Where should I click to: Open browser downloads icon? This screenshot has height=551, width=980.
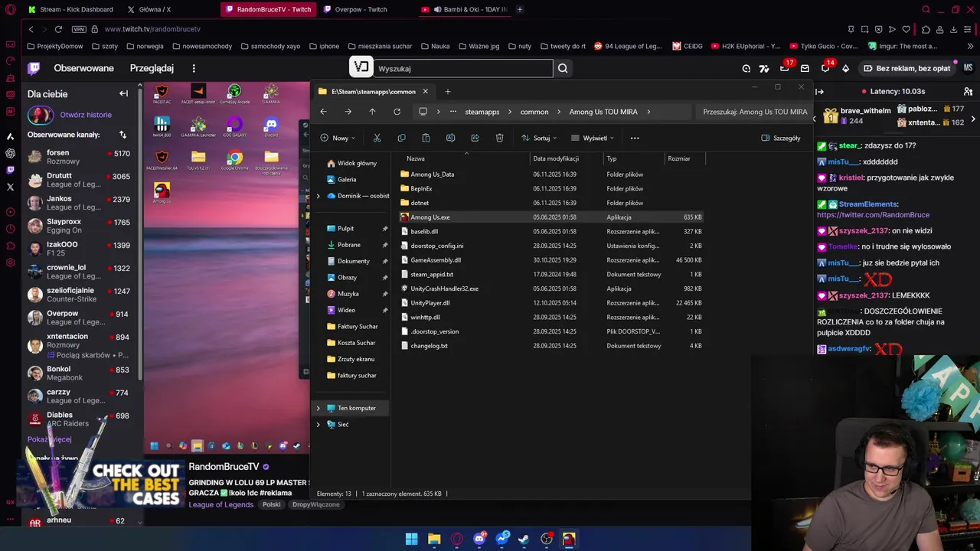point(954,29)
